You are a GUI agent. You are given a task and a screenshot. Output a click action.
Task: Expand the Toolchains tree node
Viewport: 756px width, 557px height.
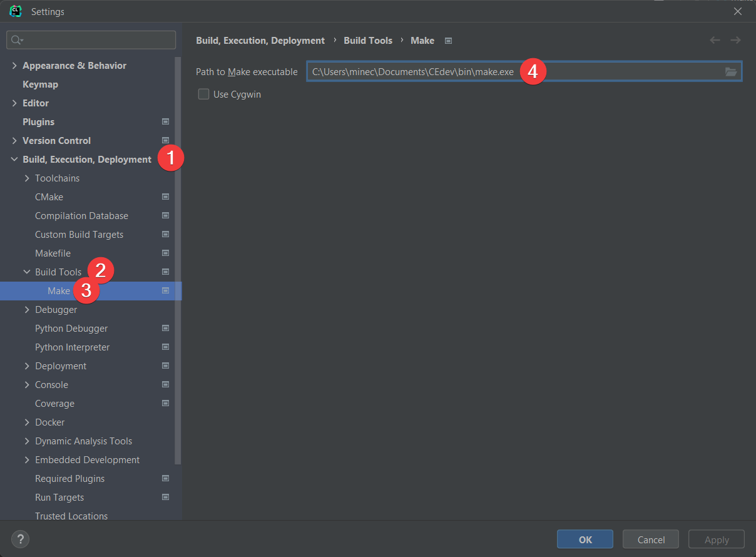(x=27, y=178)
